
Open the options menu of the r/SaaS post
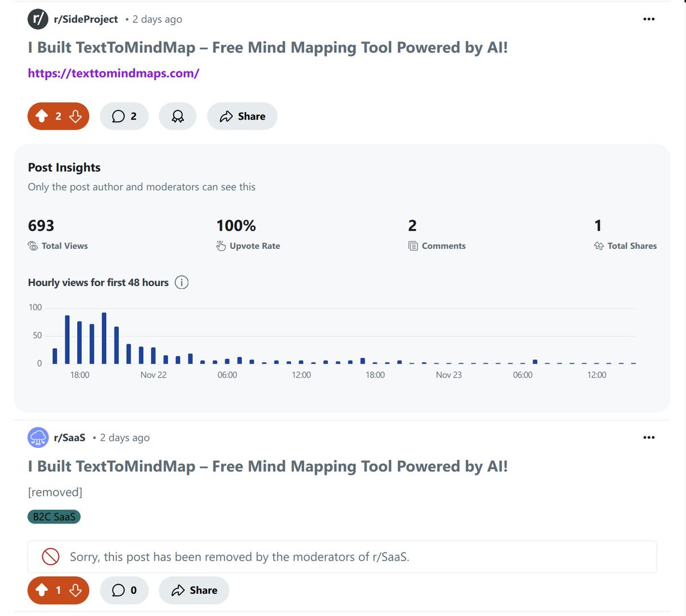click(x=649, y=438)
